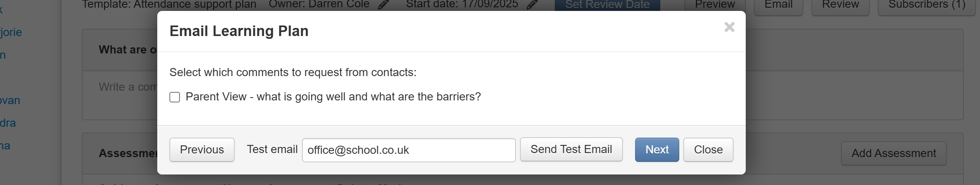This screenshot has height=185, width=980.
Task: Choose the sidebar link ending in "na"
Action: coord(5,146)
